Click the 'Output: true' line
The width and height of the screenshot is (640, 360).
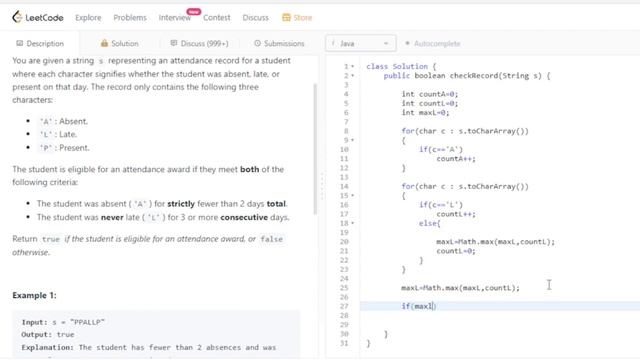click(x=48, y=335)
